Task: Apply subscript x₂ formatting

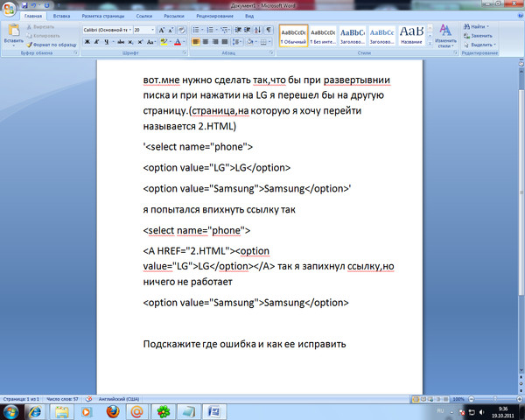Action: click(x=130, y=42)
